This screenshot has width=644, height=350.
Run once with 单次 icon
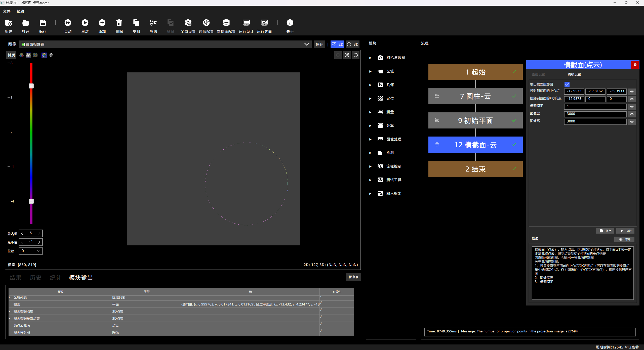tap(85, 23)
